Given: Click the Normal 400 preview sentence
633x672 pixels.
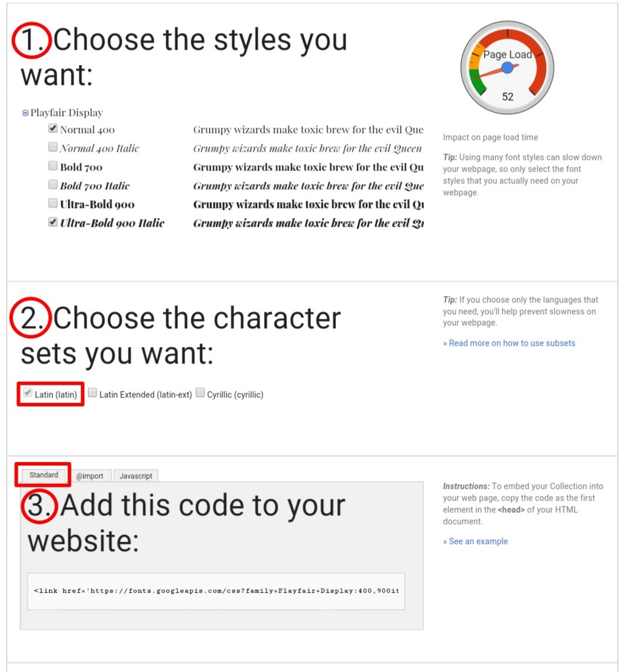Looking at the screenshot, I should coord(308,129).
